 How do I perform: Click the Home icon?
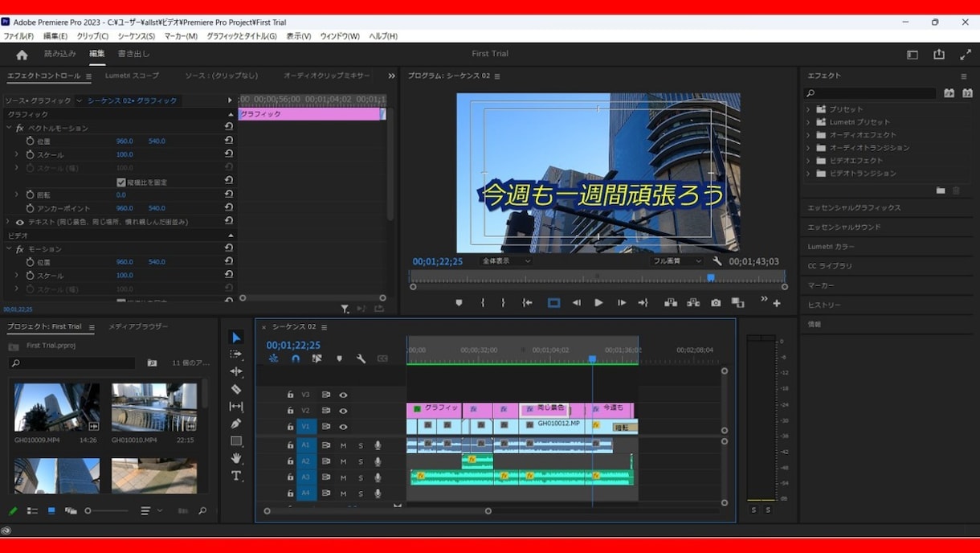coord(22,55)
